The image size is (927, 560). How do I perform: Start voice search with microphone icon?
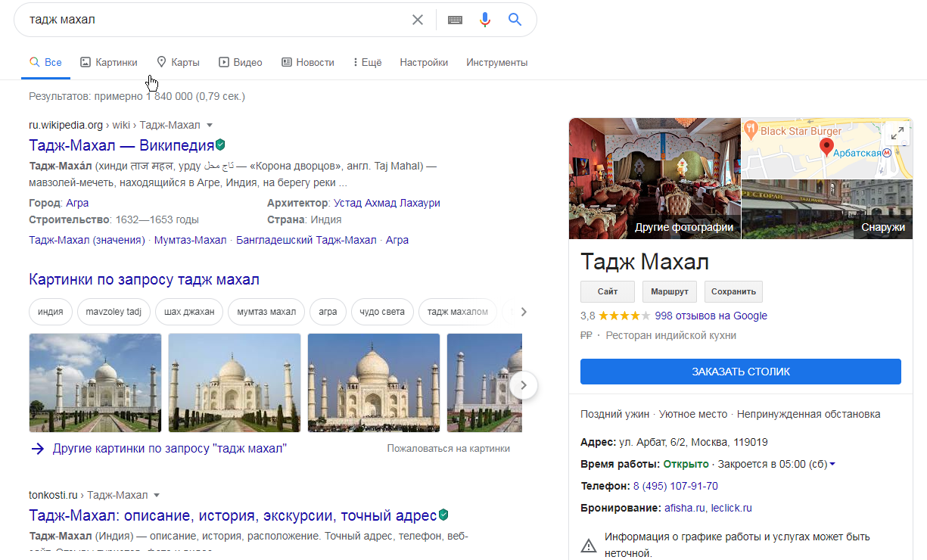[485, 20]
